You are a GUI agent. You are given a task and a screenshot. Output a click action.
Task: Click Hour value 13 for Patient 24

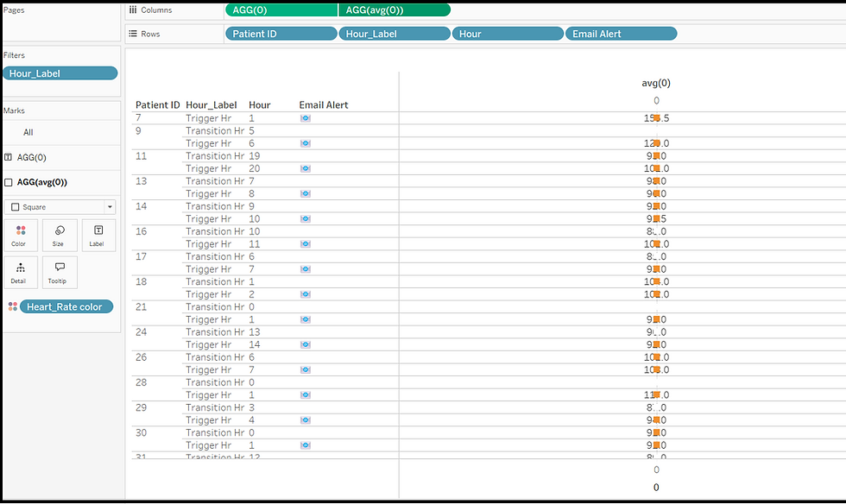(x=255, y=332)
